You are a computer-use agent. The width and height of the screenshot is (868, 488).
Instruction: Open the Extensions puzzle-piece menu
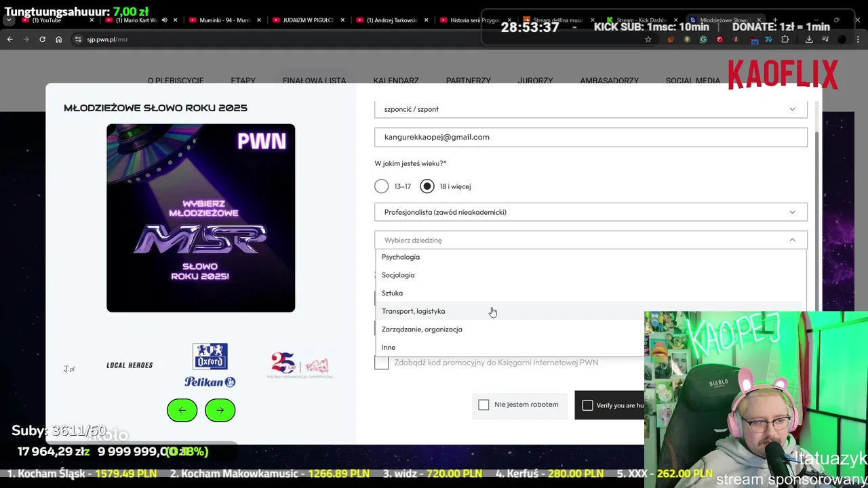tap(785, 39)
